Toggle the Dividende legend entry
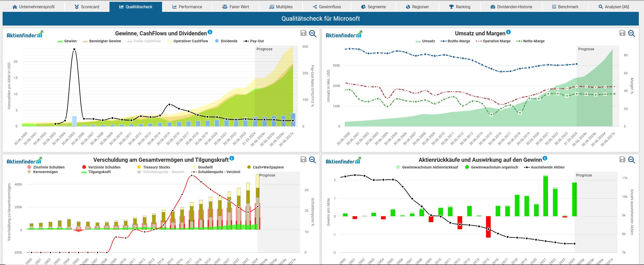644x265 pixels. coord(226,41)
